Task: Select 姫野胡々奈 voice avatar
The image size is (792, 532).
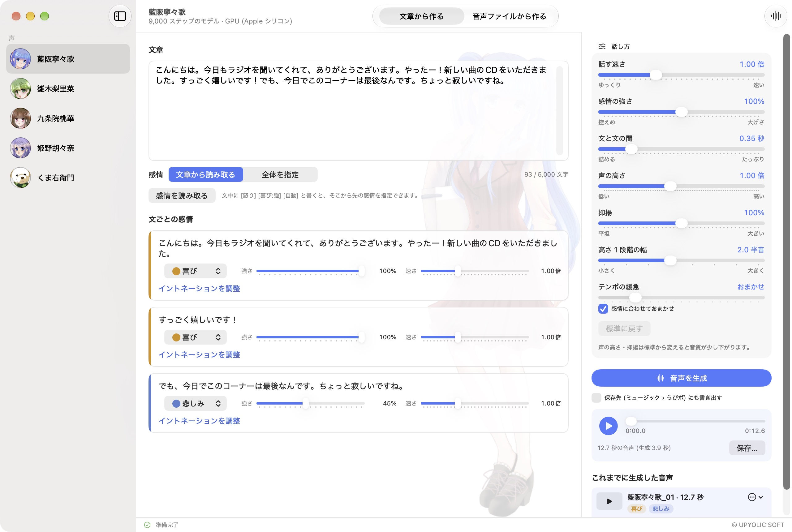Action: [20, 148]
